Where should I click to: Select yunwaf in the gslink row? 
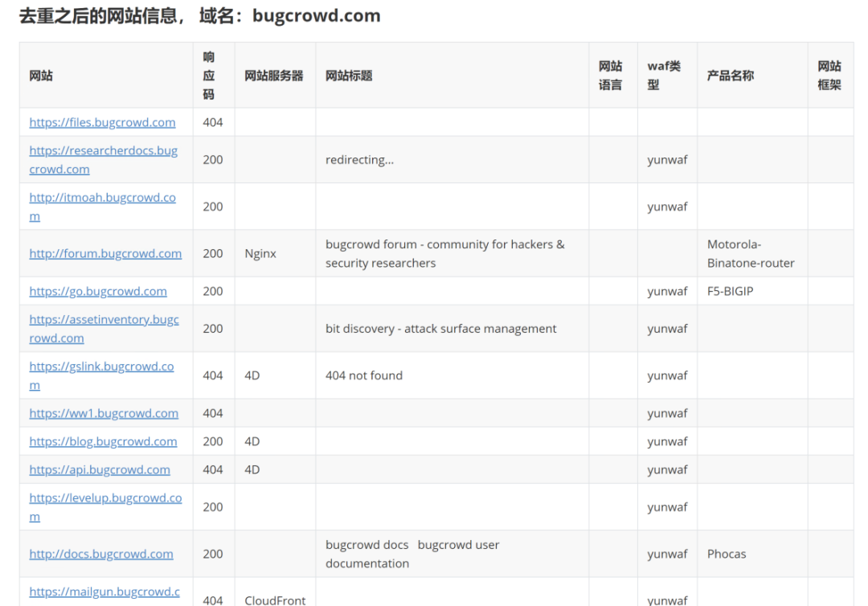pyautogui.click(x=668, y=376)
